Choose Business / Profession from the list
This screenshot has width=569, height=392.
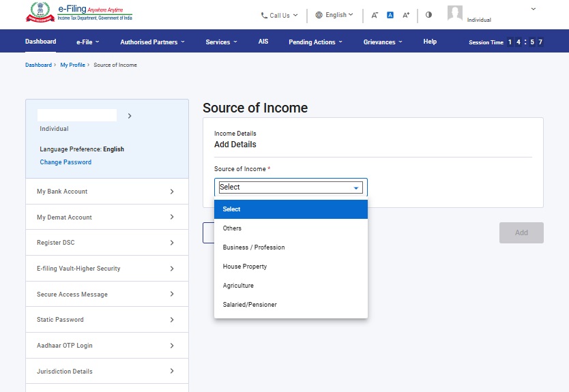(291, 247)
